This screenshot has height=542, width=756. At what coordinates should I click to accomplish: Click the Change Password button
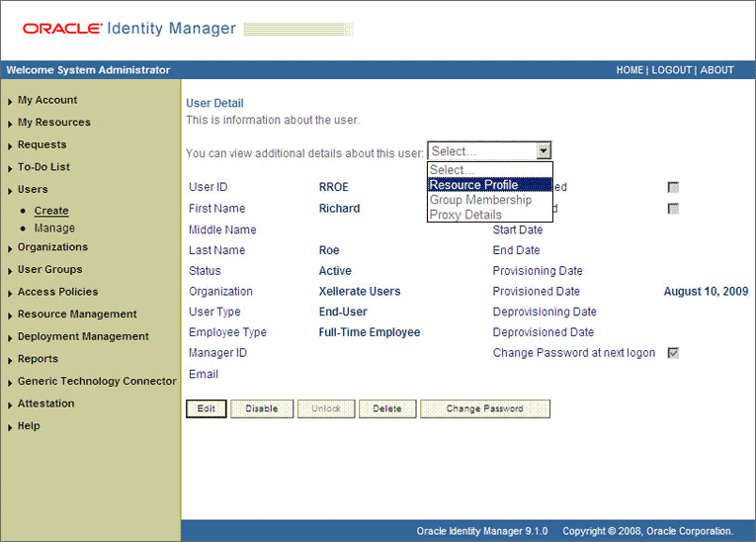[x=484, y=408]
